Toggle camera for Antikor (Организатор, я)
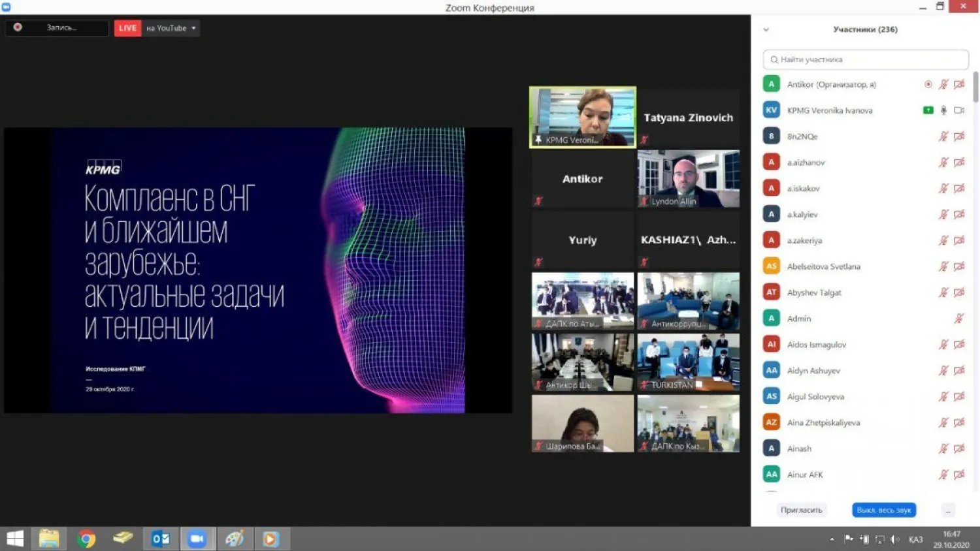The width and height of the screenshot is (980, 551). [x=959, y=84]
